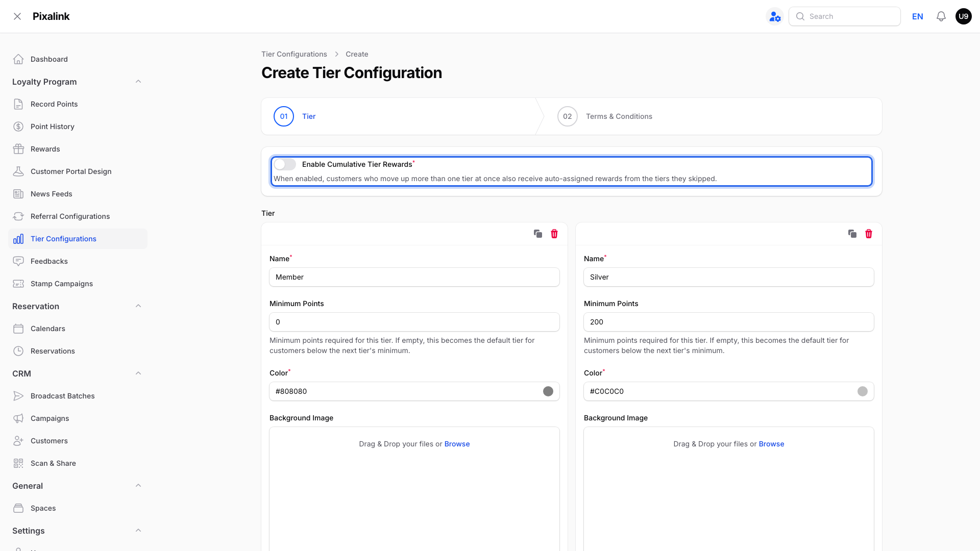This screenshot has height=551, width=980.
Task: Click the Point History dollar icon
Action: (x=18, y=127)
